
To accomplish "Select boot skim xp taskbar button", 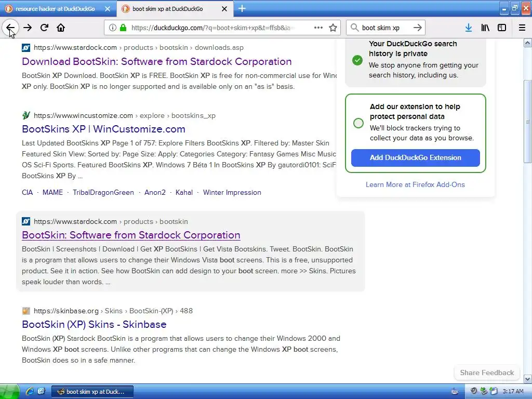I will tap(92, 392).
